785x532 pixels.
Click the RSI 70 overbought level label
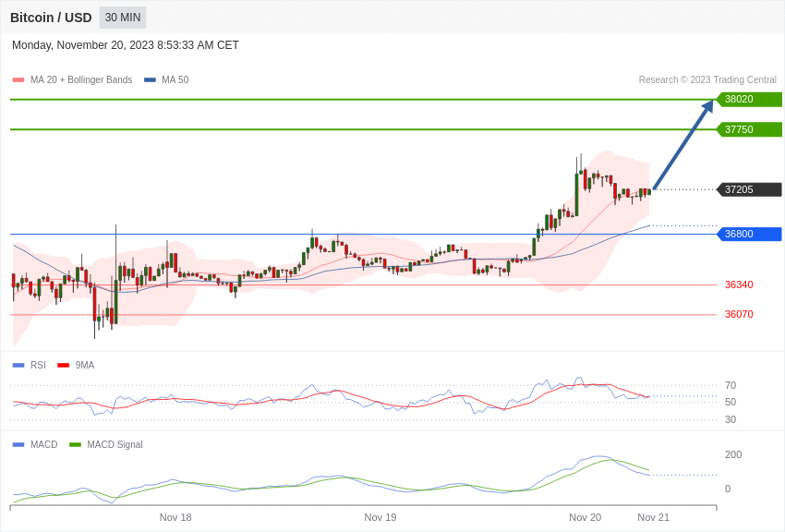coord(731,385)
